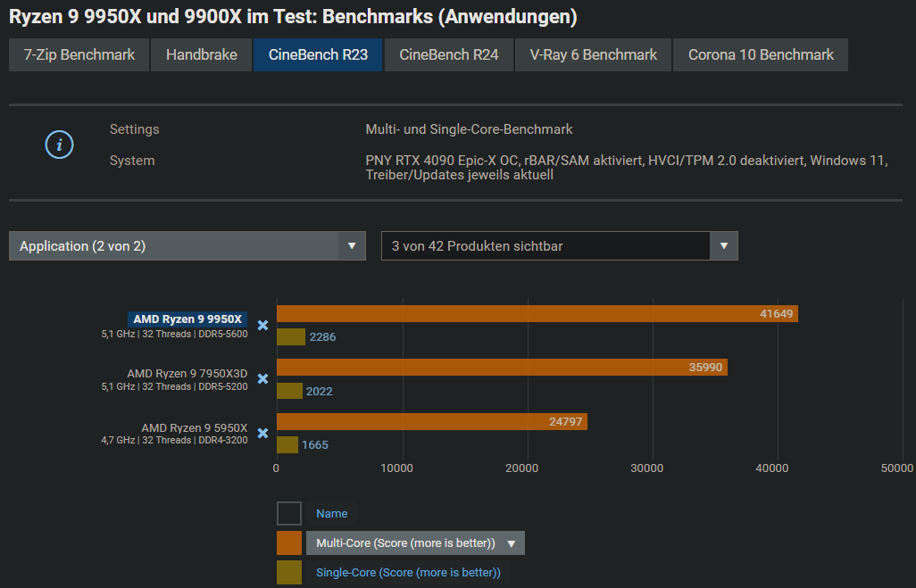Toggle the empty Name legend box
This screenshot has height=588, width=916.
tap(289, 514)
